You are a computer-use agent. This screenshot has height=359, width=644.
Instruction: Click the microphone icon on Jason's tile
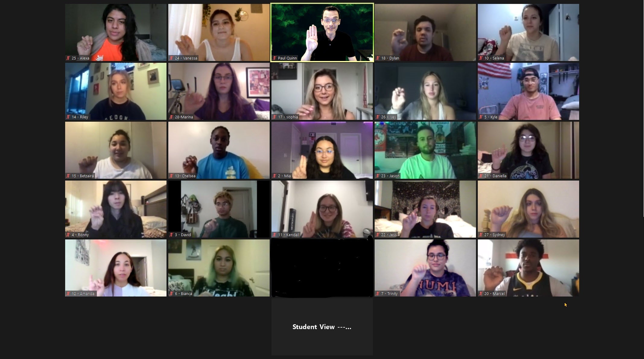tap(377, 175)
